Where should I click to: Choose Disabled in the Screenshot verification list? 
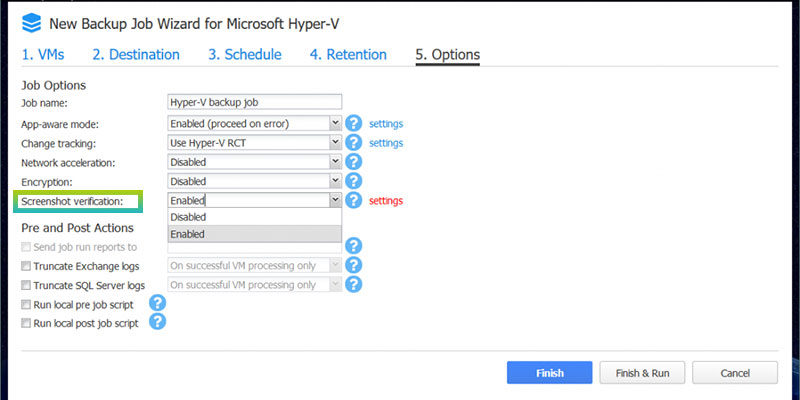[x=255, y=217]
